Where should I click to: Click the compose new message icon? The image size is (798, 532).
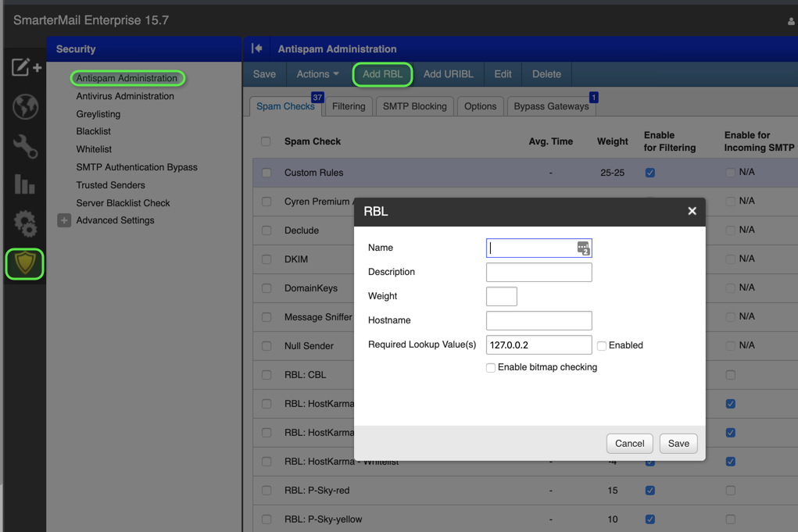tap(25, 68)
